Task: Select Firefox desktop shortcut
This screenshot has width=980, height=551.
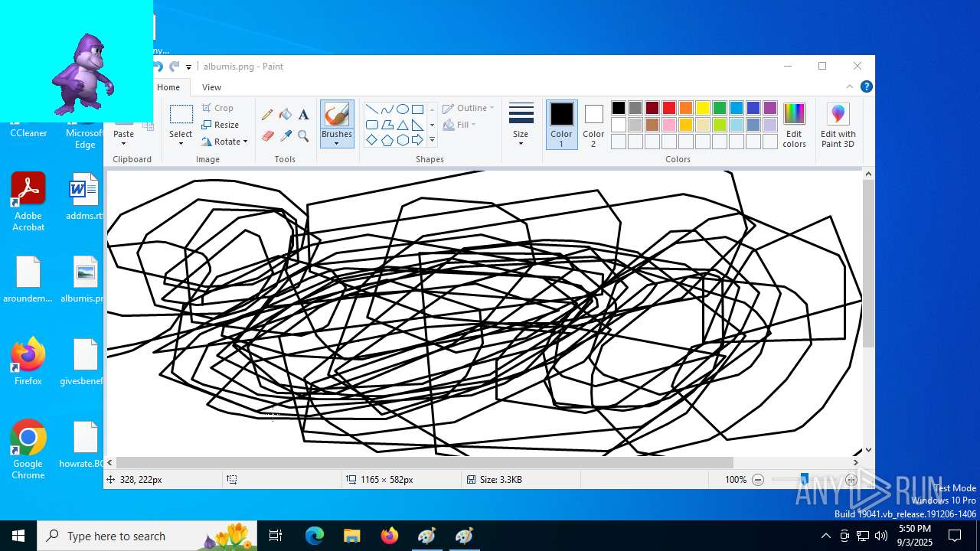Action: [x=28, y=360]
